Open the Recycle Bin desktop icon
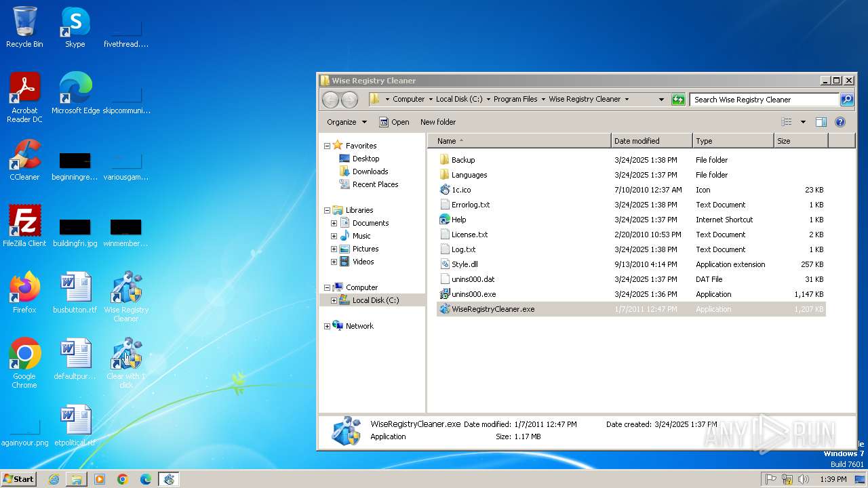The height and width of the screenshot is (488, 868). pyautogui.click(x=24, y=27)
